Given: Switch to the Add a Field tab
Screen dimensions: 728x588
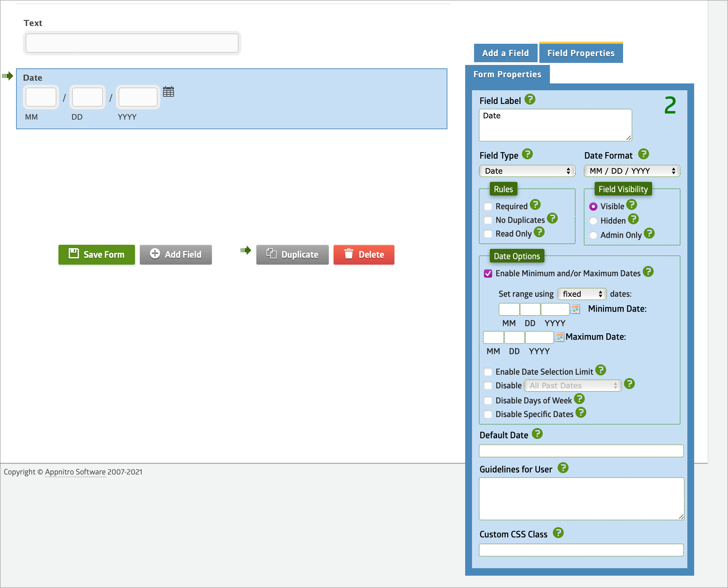Looking at the screenshot, I should pyautogui.click(x=505, y=53).
